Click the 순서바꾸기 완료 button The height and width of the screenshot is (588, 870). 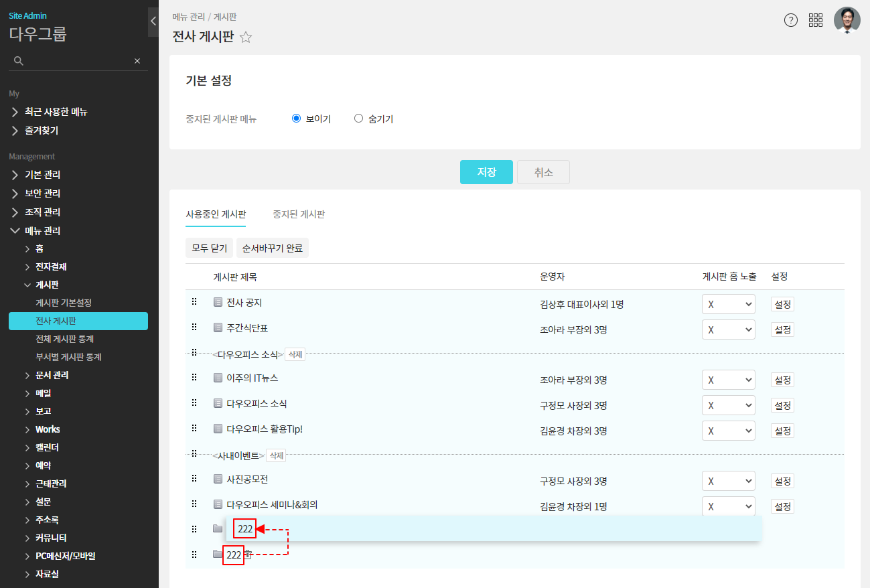click(x=273, y=248)
